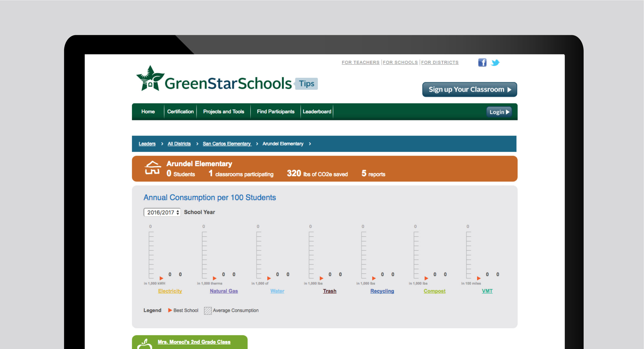Open the Twitter bird icon
This screenshot has width=644, height=349.
[495, 63]
